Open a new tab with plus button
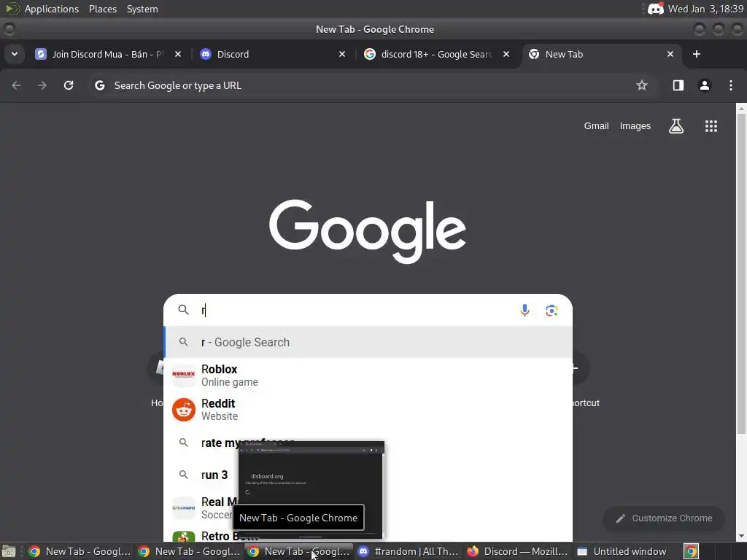The height and width of the screenshot is (560, 747). click(x=697, y=54)
